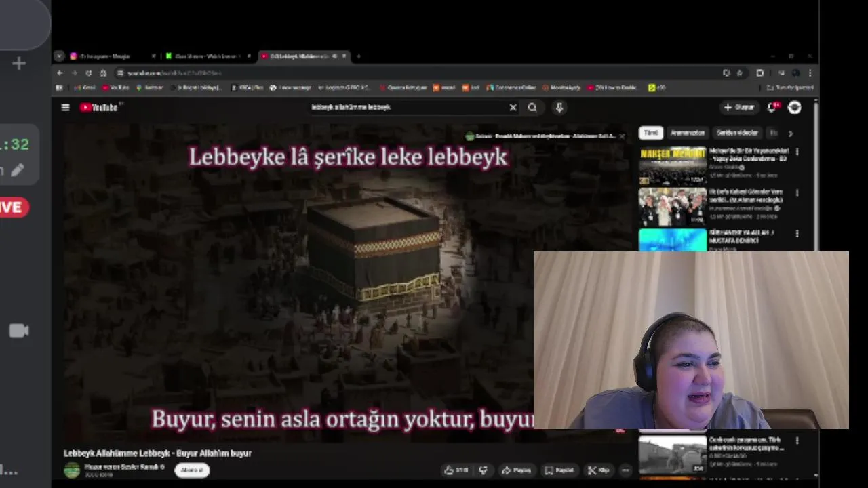This screenshot has width=868, height=488.
Task: Close the Lebbeyk YouTube browser tab
Action: click(344, 56)
